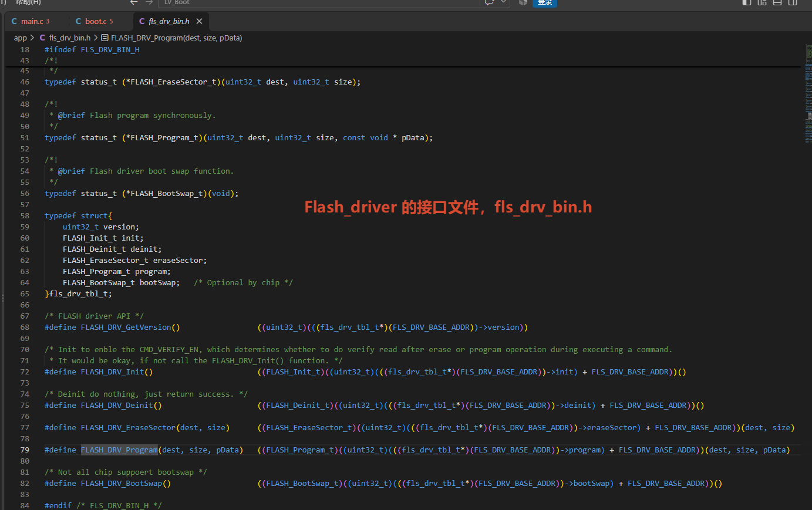Open the 帮助(H) menu

[28, 2]
